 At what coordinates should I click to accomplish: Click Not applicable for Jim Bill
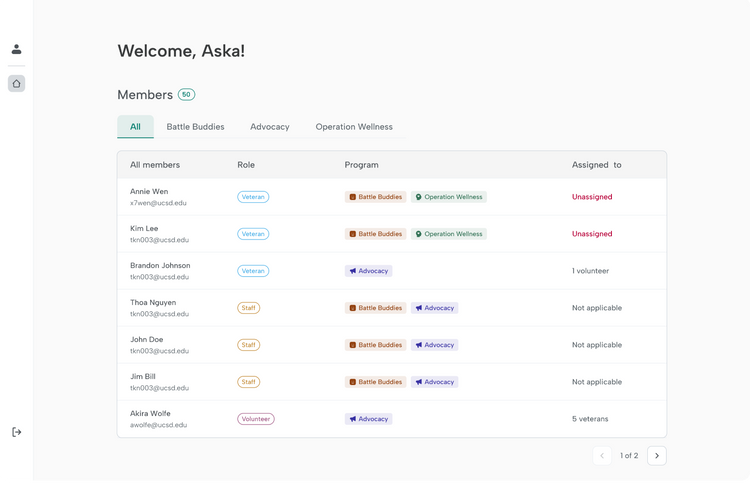pos(597,382)
